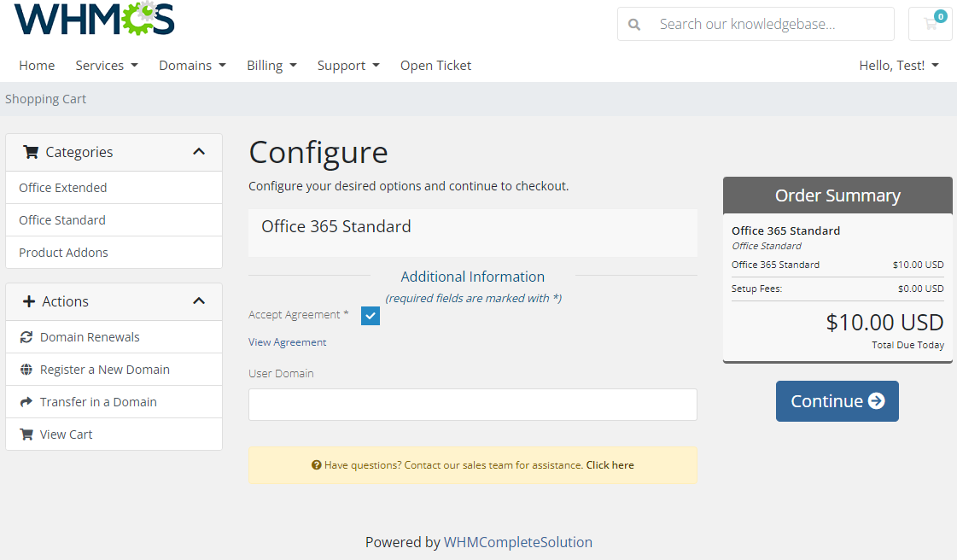This screenshot has height=560, width=957.
Task: Click the arrow icon for Transfer in a Domain
Action: 26,401
